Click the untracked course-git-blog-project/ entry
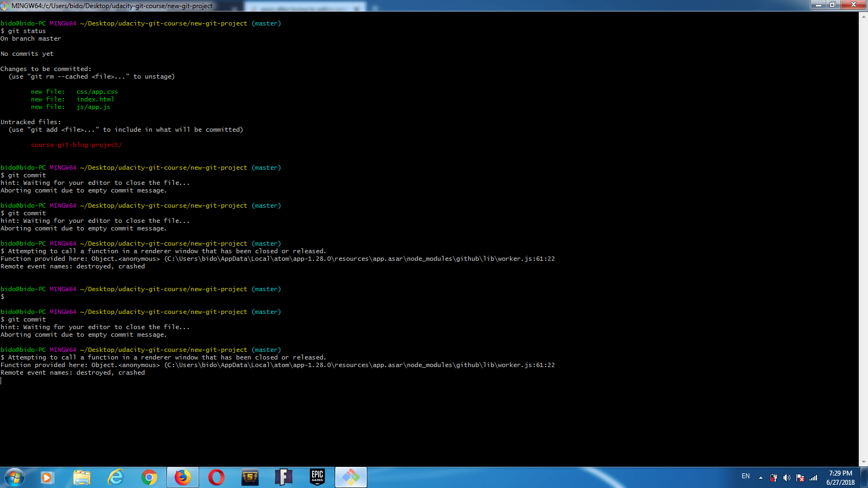868x488 pixels. 76,145
